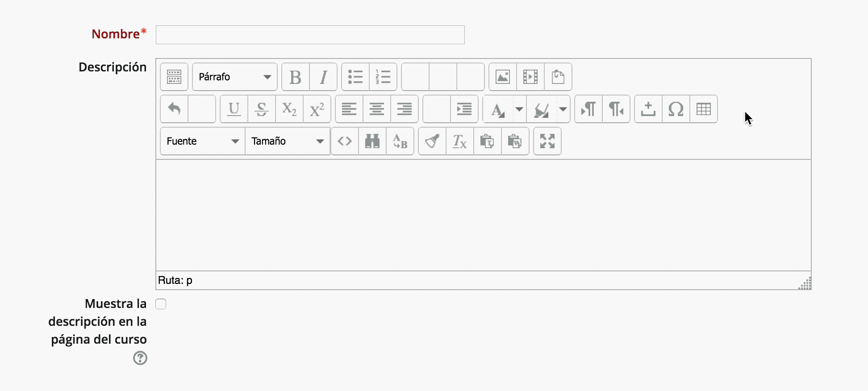
Task: Enable showing description on the course page
Action: (161, 304)
